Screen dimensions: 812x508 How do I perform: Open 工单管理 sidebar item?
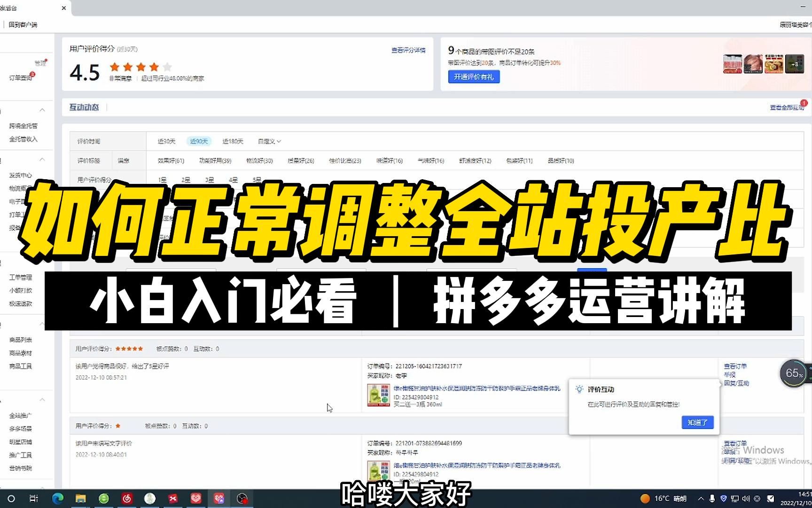pos(21,277)
